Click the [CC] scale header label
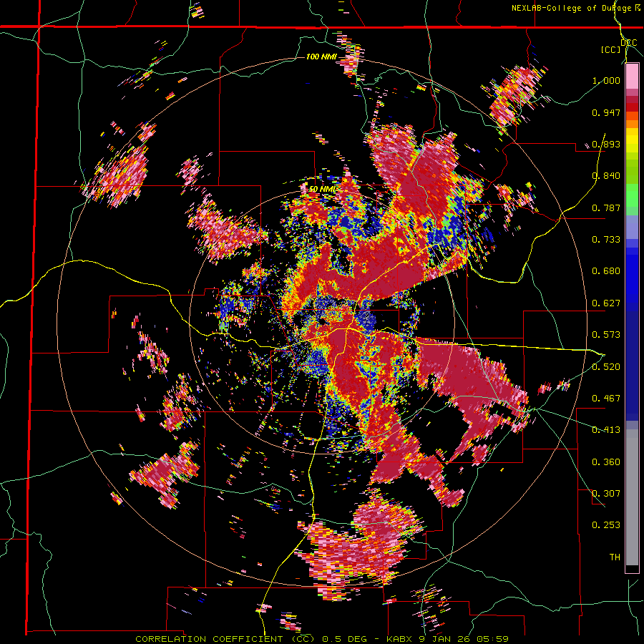 point(611,49)
